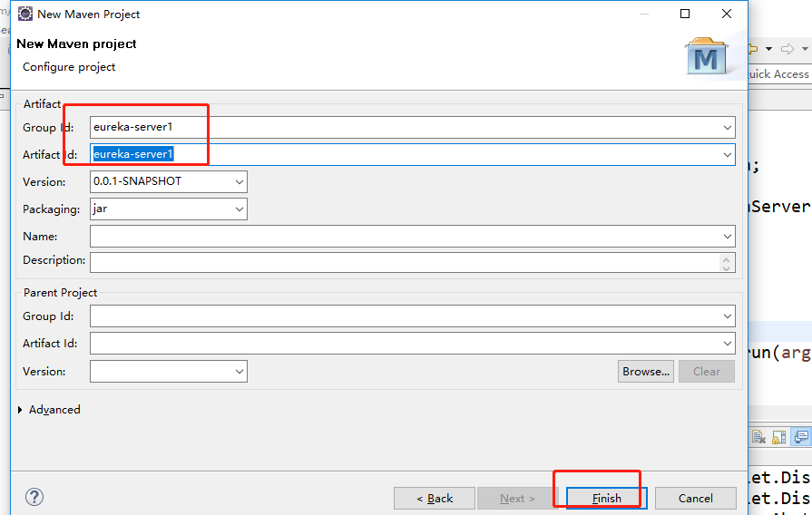Open the Parent Project Artifact Id dropdown
This screenshot has width=812, height=515.
point(727,343)
